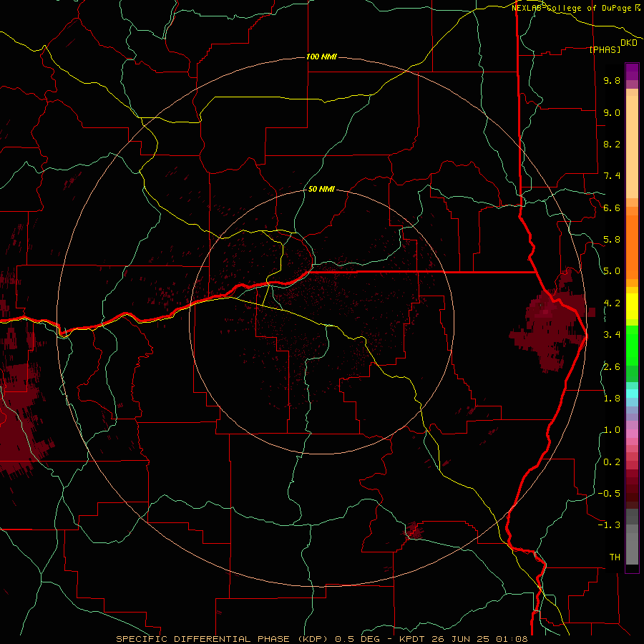Click the -0.5 scale value

(x=609, y=494)
